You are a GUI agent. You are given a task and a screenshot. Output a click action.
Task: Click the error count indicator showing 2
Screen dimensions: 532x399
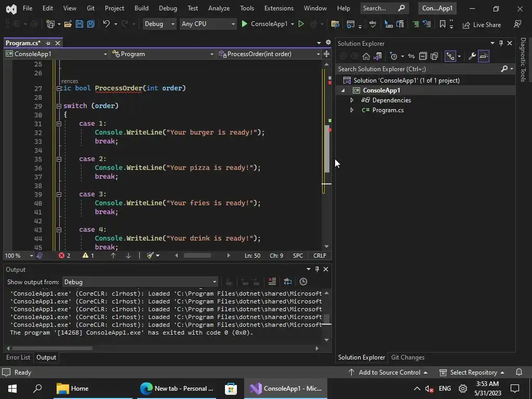coord(64,256)
